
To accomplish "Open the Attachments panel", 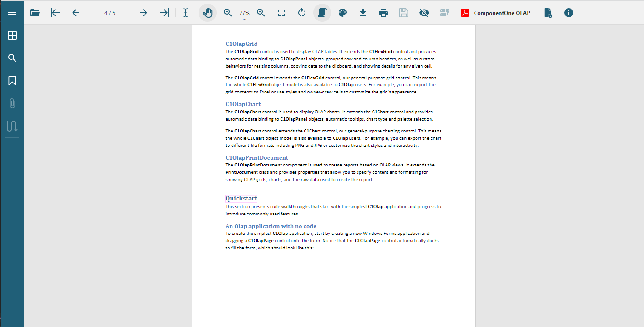I will pos(12,103).
